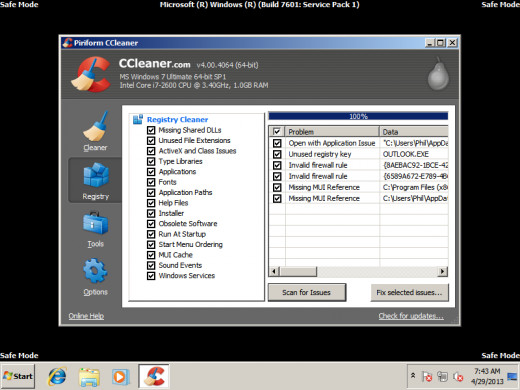Click the Start button

point(18,376)
